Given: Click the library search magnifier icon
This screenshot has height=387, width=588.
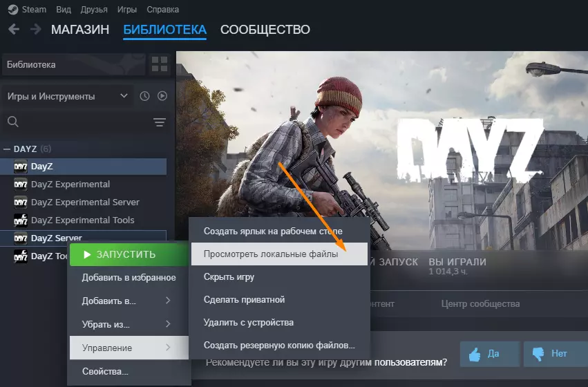Looking at the screenshot, I should click(x=12, y=122).
